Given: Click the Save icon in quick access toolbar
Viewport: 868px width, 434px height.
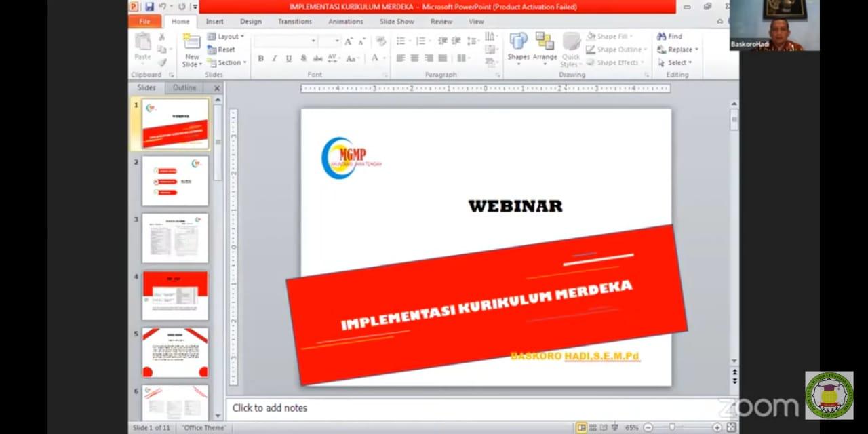Looking at the screenshot, I should [149, 7].
